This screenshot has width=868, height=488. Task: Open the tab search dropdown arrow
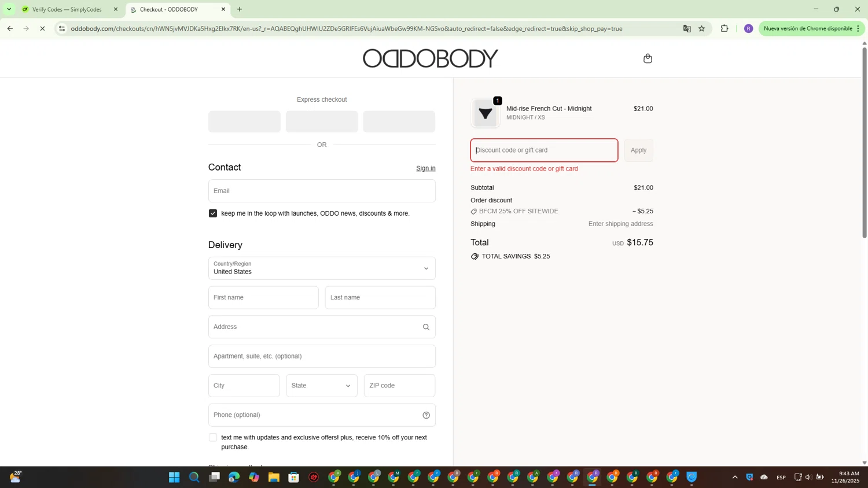pyautogui.click(x=9, y=9)
